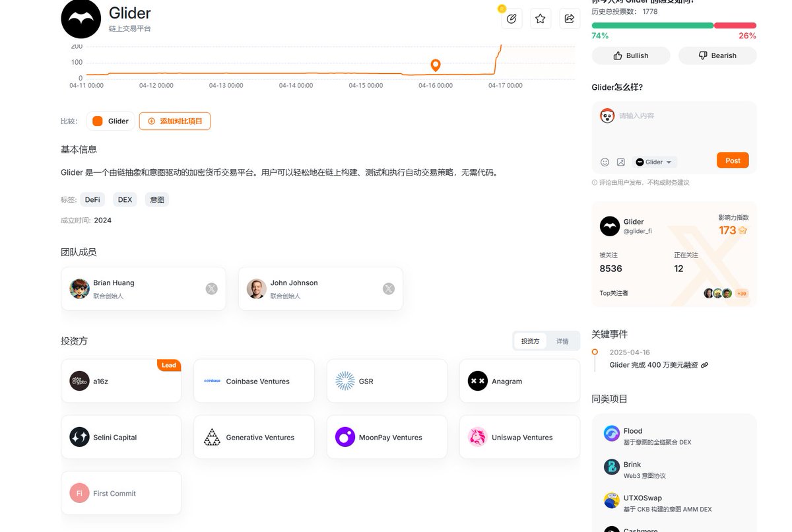Open the Generative Ventures logo
The height and width of the screenshot is (532, 792).
tap(212, 437)
